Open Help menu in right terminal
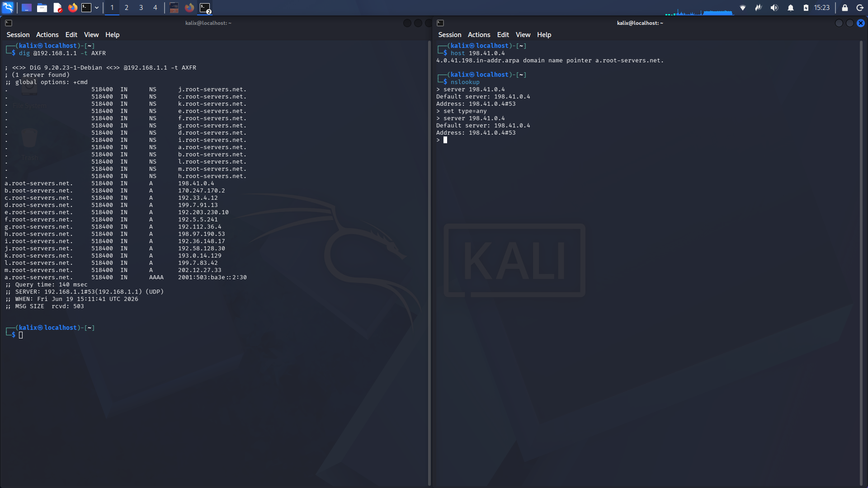 click(x=544, y=35)
